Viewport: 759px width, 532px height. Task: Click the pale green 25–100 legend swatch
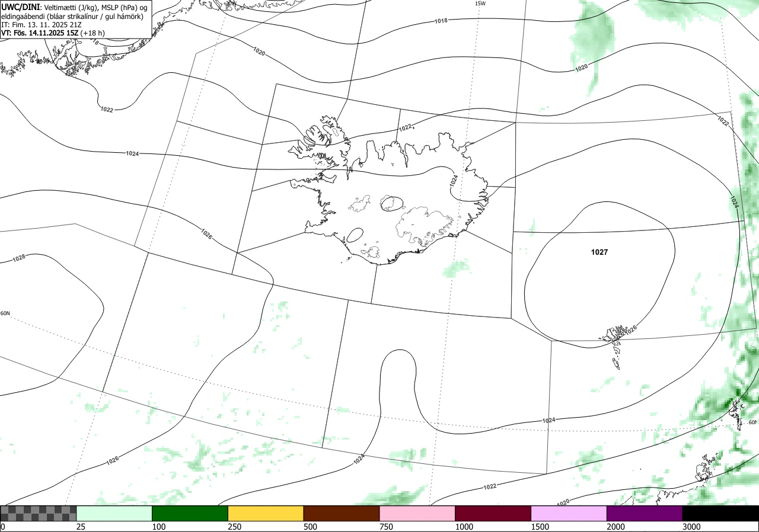pos(114,513)
